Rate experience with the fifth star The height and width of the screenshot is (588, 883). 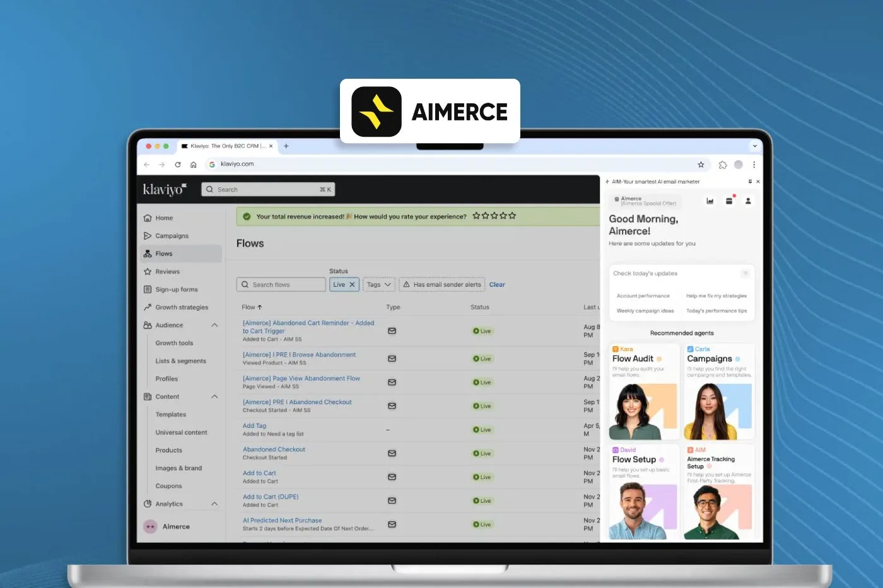(512, 216)
